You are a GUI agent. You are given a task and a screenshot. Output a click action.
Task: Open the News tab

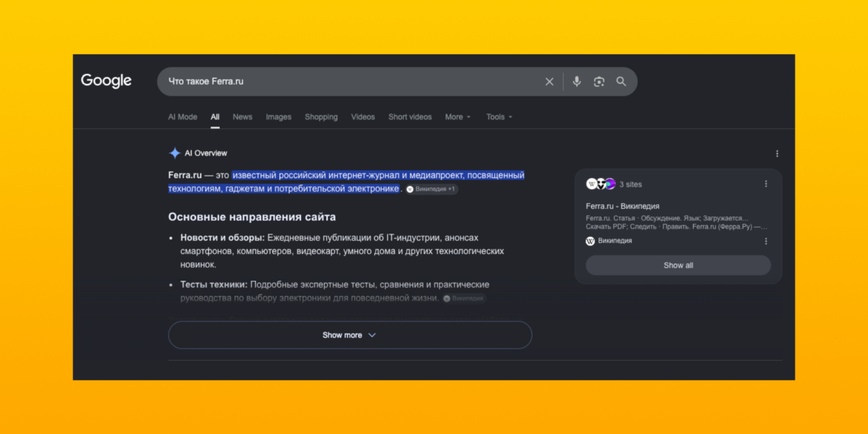coord(242,116)
